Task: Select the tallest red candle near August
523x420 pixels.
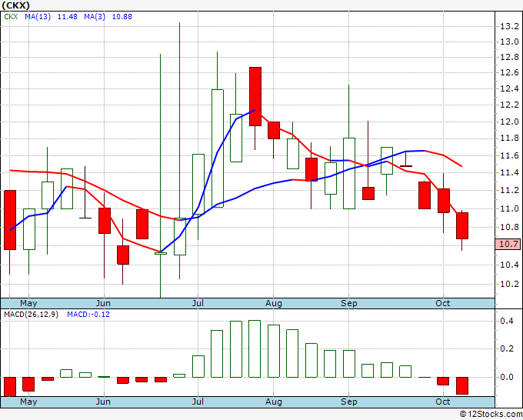Action: [255, 96]
